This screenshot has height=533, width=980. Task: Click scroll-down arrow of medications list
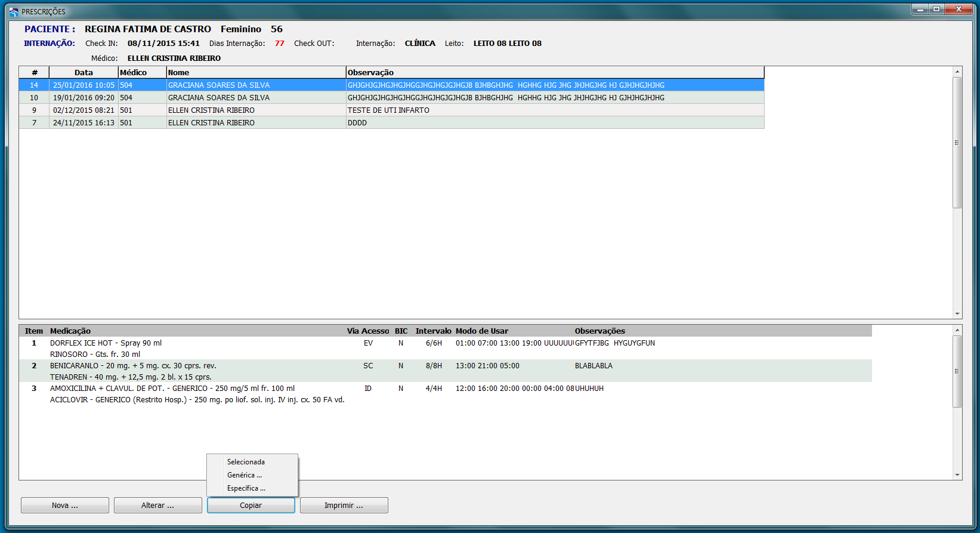pyautogui.click(x=957, y=475)
